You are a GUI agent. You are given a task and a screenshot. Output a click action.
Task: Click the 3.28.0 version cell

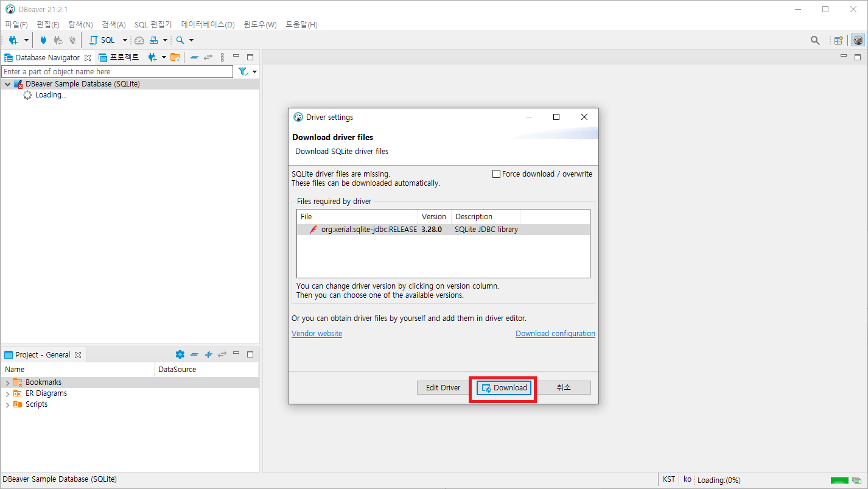click(432, 230)
